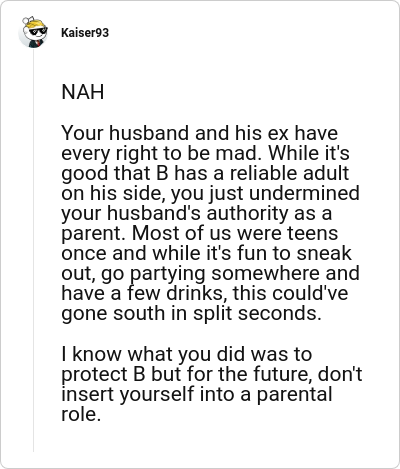Visit the Kaiser93 username profile link
The image size is (400, 469).
click(85, 33)
